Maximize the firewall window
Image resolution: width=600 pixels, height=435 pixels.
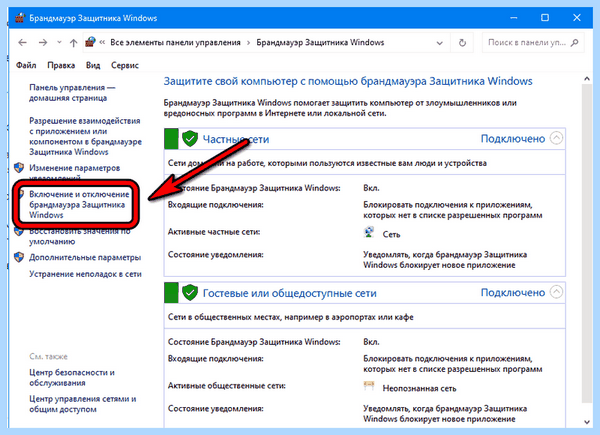[545, 18]
